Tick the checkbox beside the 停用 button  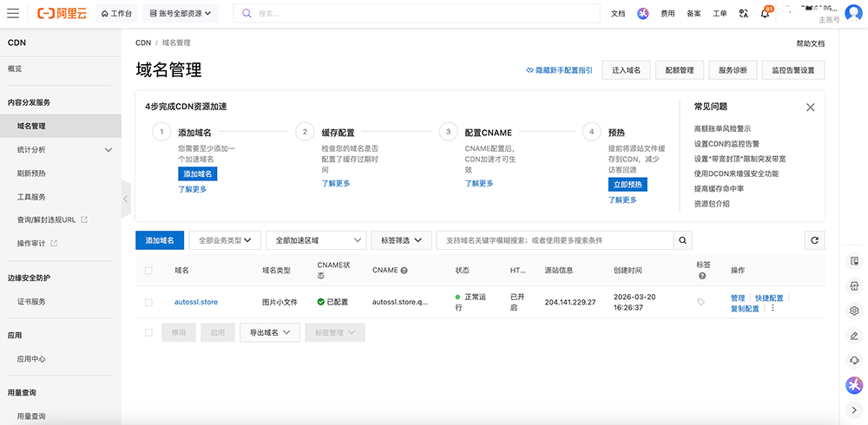point(148,332)
